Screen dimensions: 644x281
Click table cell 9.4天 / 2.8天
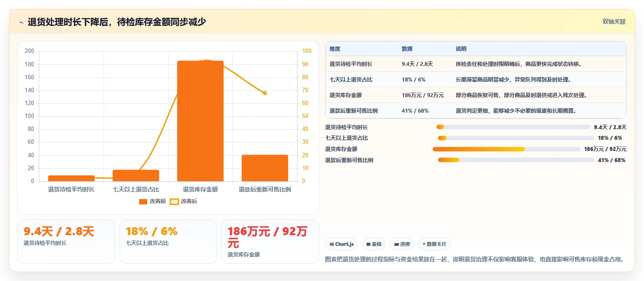click(x=417, y=64)
